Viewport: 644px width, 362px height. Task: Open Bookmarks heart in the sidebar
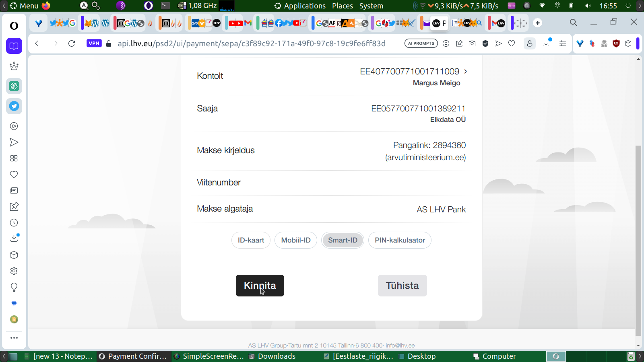click(x=14, y=175)
